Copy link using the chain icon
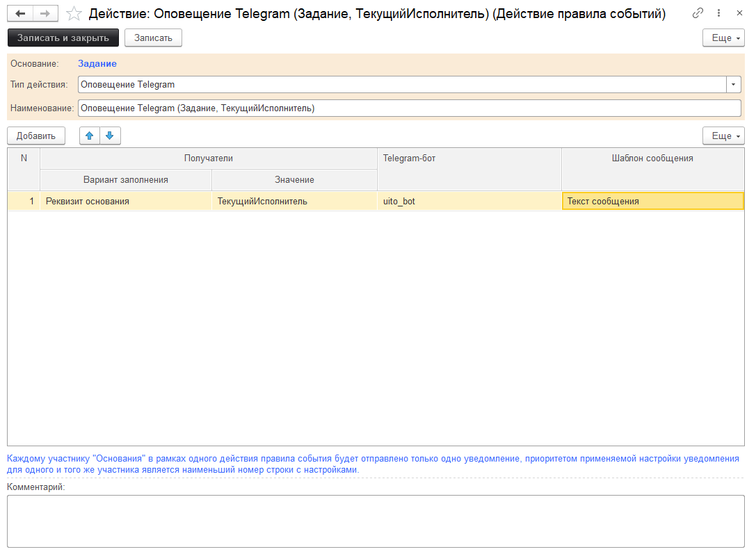 click(x=698, y=13)
